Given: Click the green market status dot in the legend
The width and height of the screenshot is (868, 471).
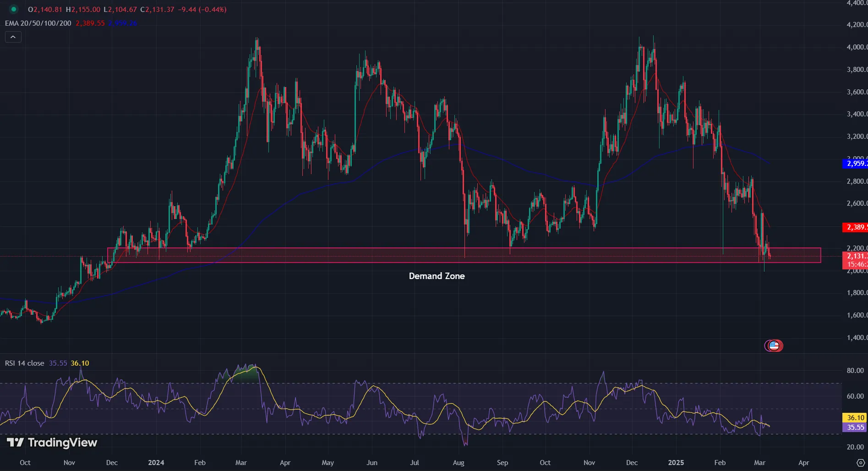Looking at the screenshot, I should tap(14, 9).
